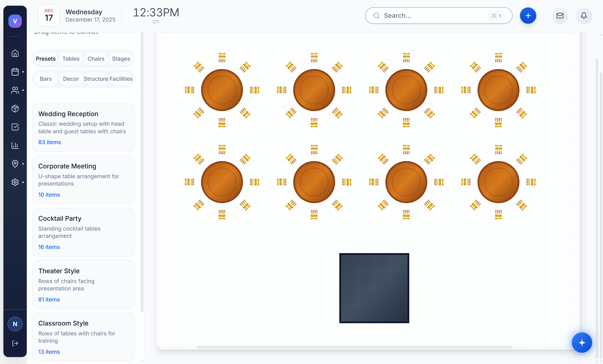Toggle the Decor filter chip
Viewport: 603px width, 364px height.
(71, 79)
